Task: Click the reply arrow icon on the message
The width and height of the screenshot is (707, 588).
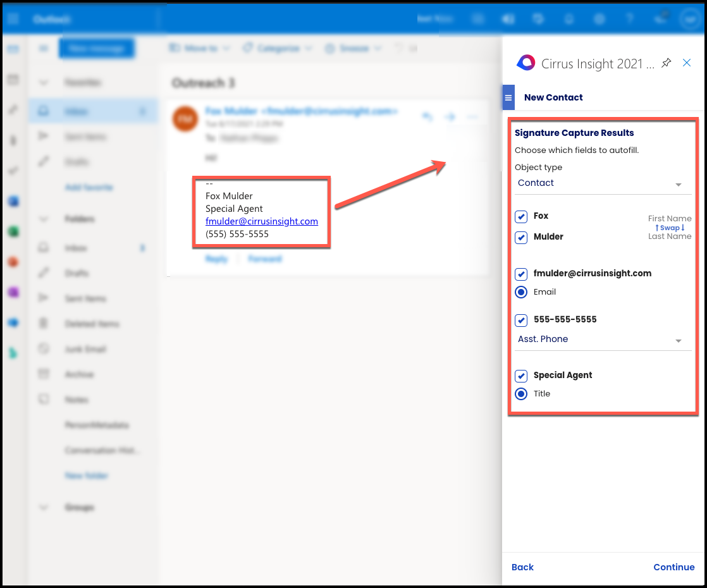Action: click(427, 117)
